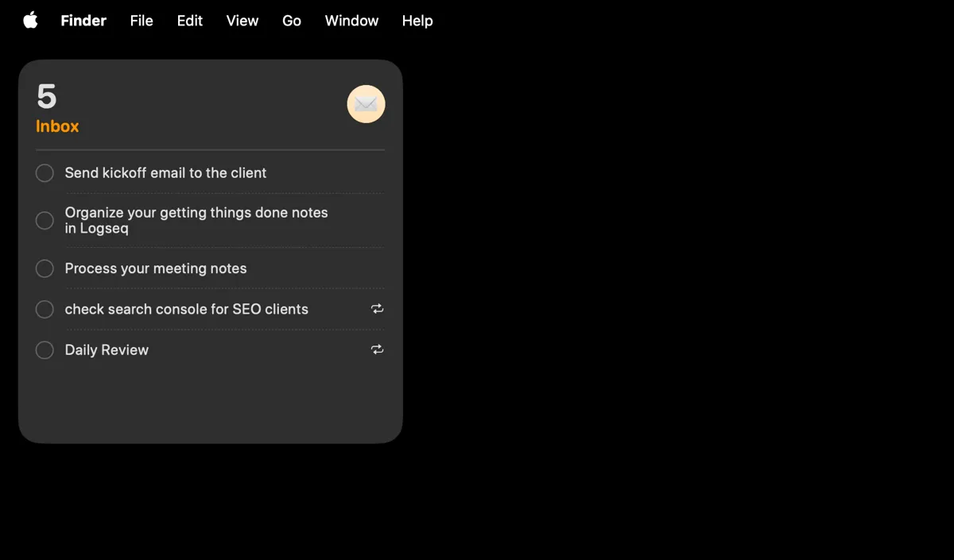Open the Go menu in the menu bar

coord(291,20)
